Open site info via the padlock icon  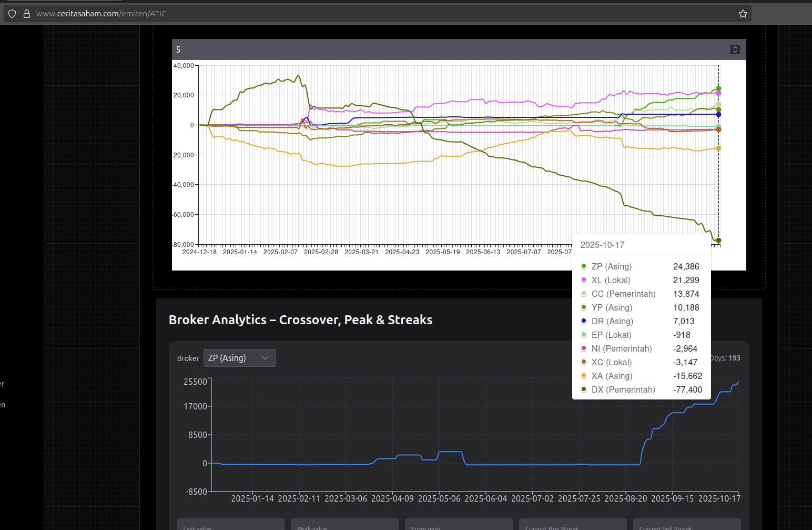coord(27,14)
